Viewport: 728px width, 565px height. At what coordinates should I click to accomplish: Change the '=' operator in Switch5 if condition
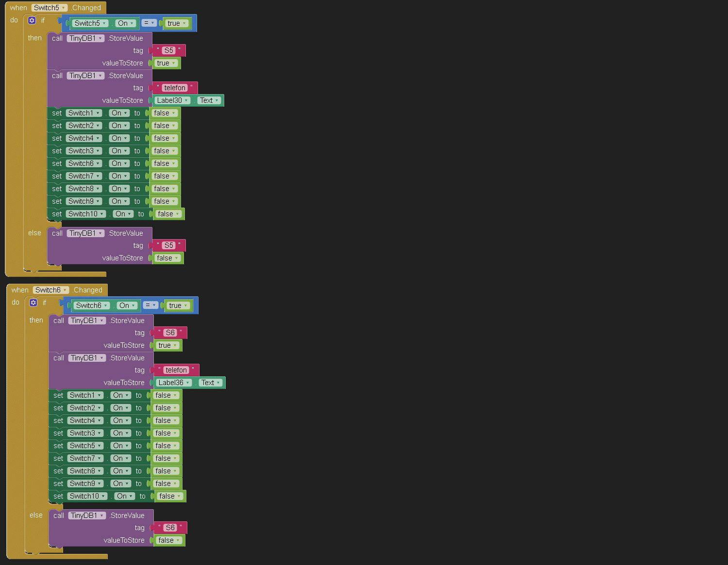click(149, 23)
